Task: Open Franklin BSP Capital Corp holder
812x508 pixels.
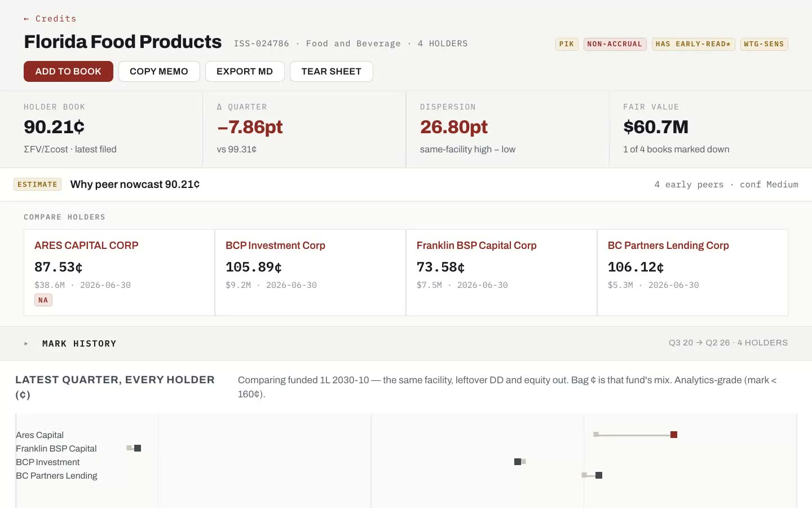Action: click(x=501, y=273)
